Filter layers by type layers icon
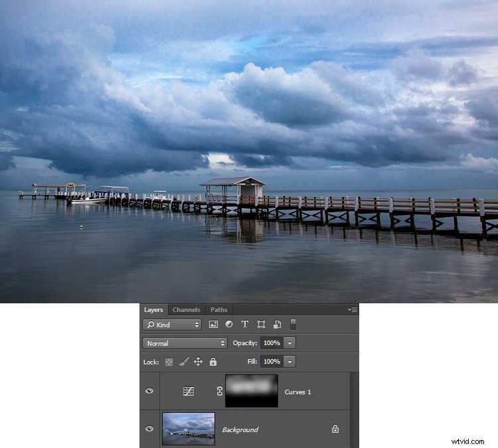The height and width of the screenshot is (448, 498). [244, 324]
